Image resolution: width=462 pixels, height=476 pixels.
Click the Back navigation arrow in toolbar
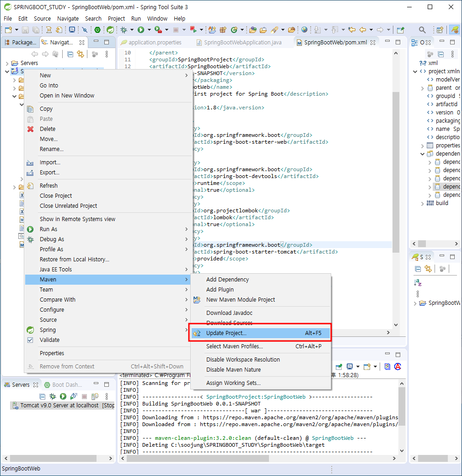362,30
